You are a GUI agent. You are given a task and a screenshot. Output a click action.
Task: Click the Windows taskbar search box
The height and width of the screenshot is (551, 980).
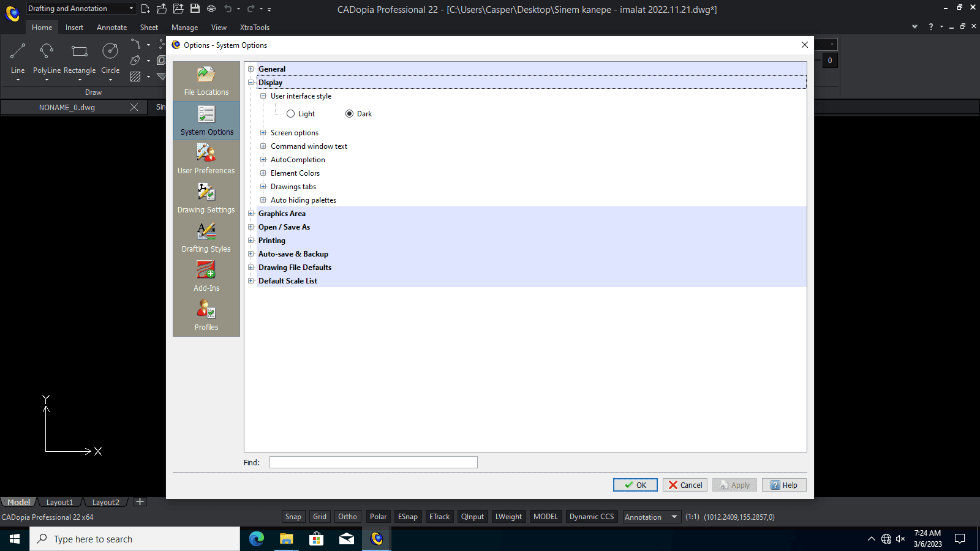(135, 539)
